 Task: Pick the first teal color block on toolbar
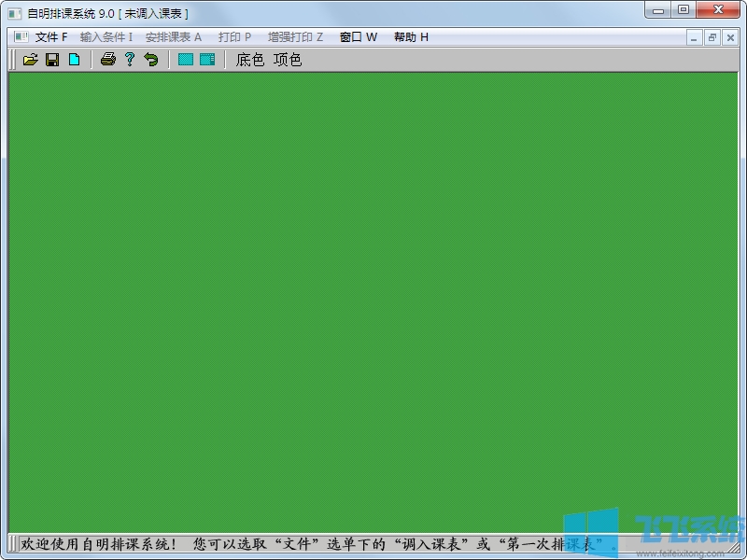tap(185, 59)
